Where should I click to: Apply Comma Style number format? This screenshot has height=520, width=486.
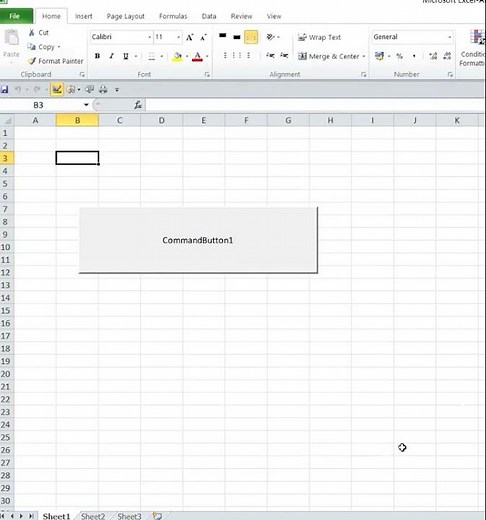point(414,56)
